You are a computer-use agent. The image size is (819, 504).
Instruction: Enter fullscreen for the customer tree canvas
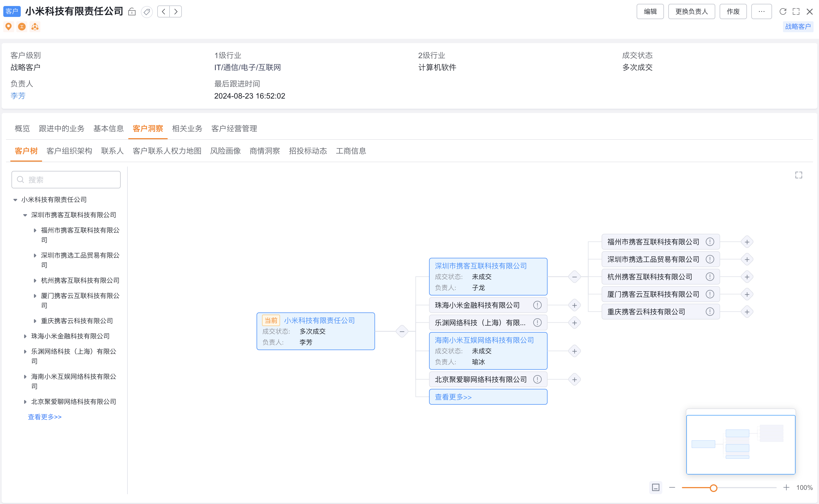(798, 175)
